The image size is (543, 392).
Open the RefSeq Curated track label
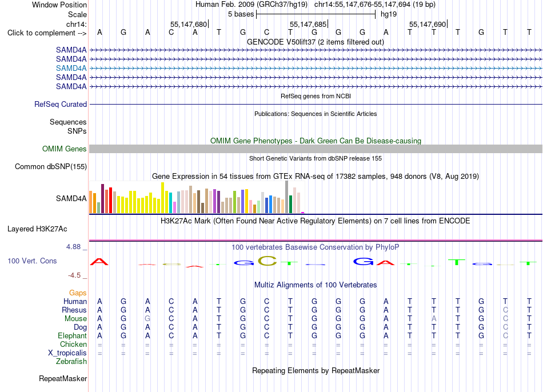[x=61, y=104]
